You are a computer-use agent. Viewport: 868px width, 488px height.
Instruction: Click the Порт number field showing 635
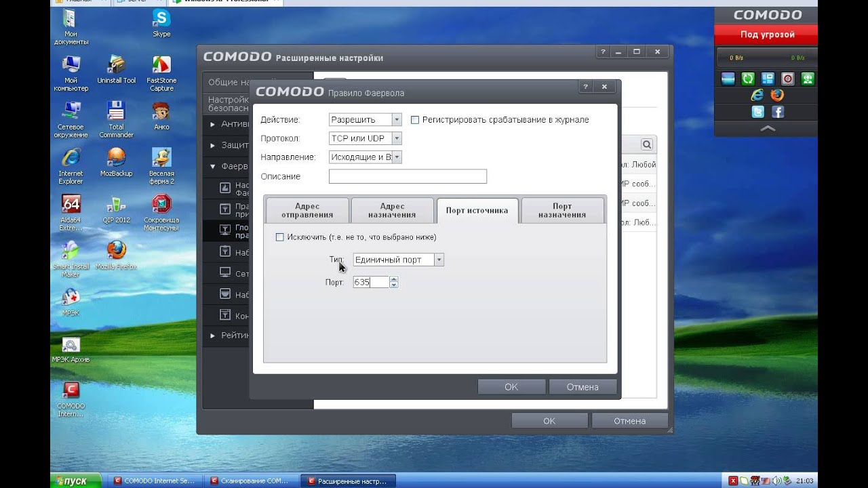pos(371,282)
